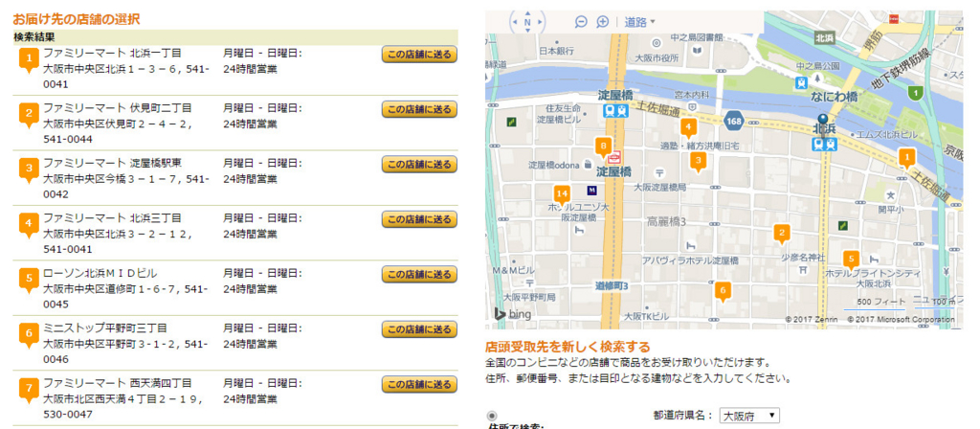Screen dimensions: 980x429
Task: Click the © 2017 Zenrin map credit
Action: click(x=812, y=320)
